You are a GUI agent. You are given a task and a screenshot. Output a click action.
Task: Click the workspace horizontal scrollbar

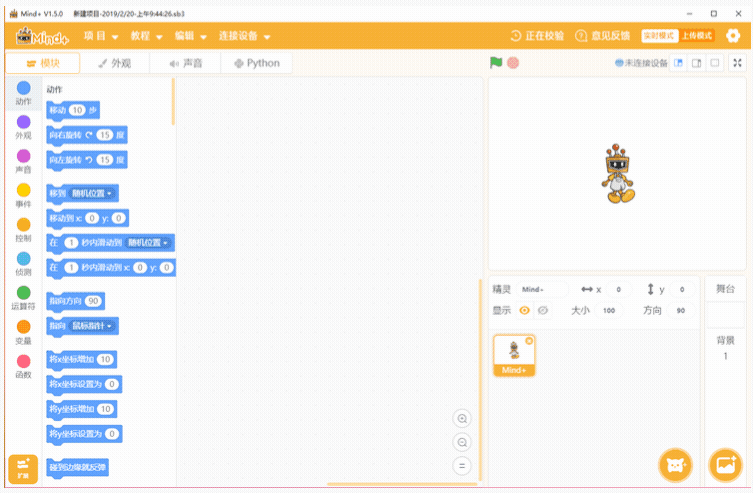(x=402, y=484)
